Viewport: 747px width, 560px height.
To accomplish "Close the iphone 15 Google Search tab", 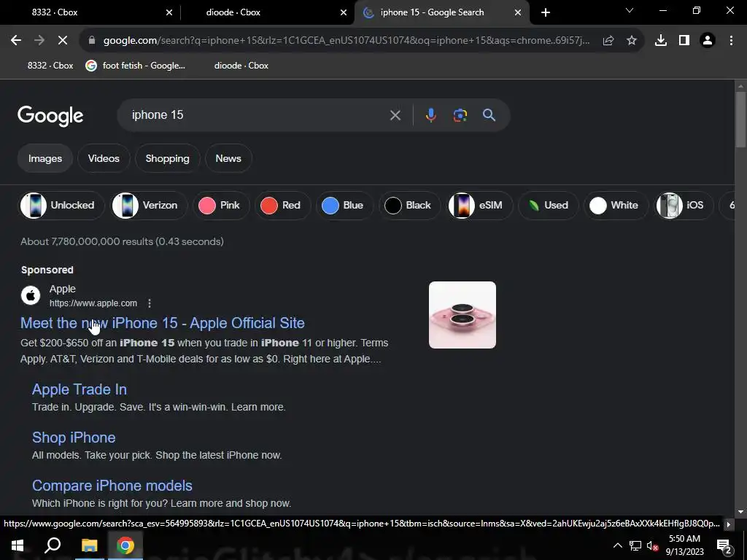I will pyautogui.click(x=518, y=13).
